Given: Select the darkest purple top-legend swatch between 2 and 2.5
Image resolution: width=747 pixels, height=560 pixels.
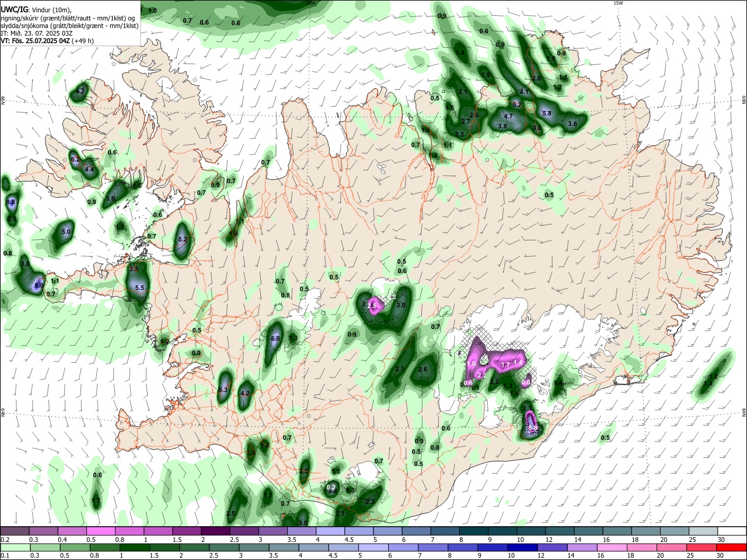Looking at the screenshot, I should click(215, 531).
